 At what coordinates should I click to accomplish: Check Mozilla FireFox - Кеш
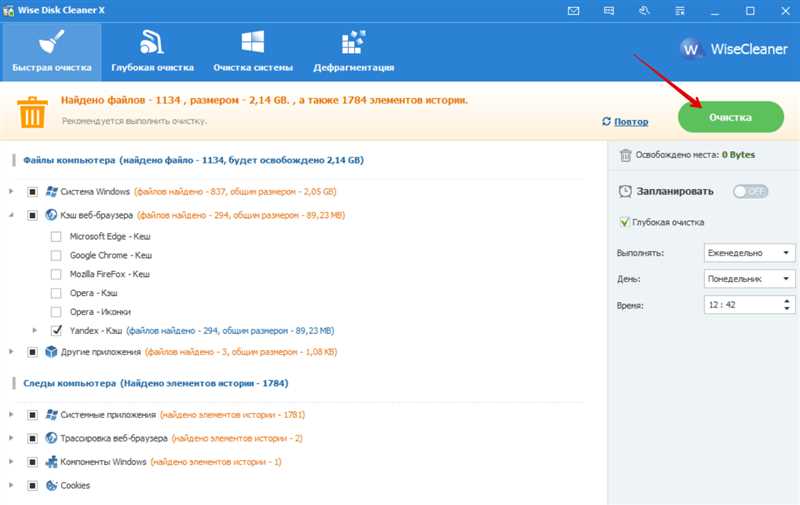tap(56, 274)
